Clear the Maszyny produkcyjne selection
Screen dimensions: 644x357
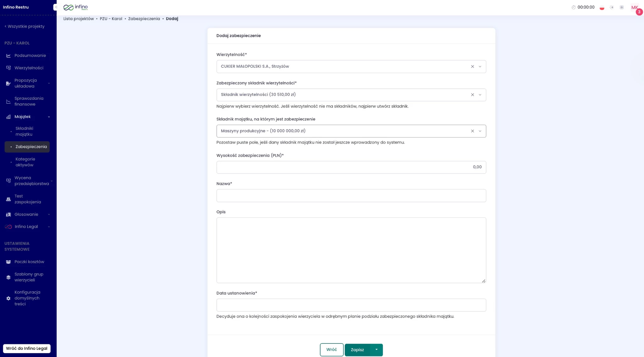[x=472, y=131]
